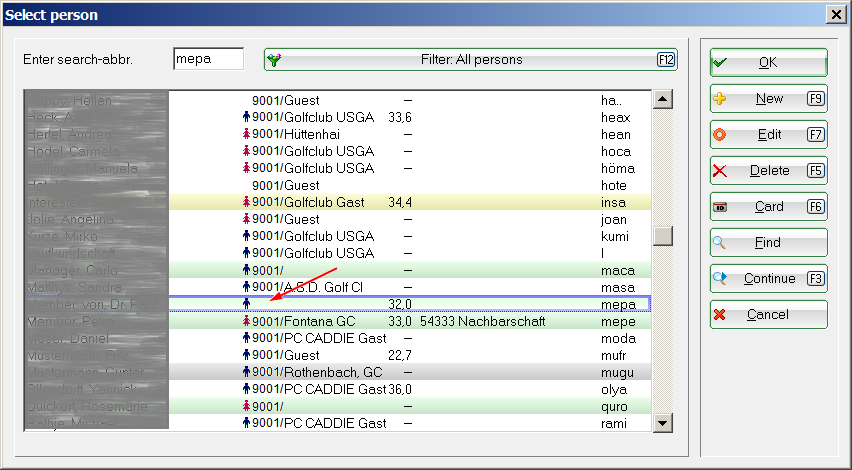Image resolution: width=852 pixels, height=470 pixels.
Task: Click the pink person icon in Golfclub Gast row
Action: click(246, 202)
